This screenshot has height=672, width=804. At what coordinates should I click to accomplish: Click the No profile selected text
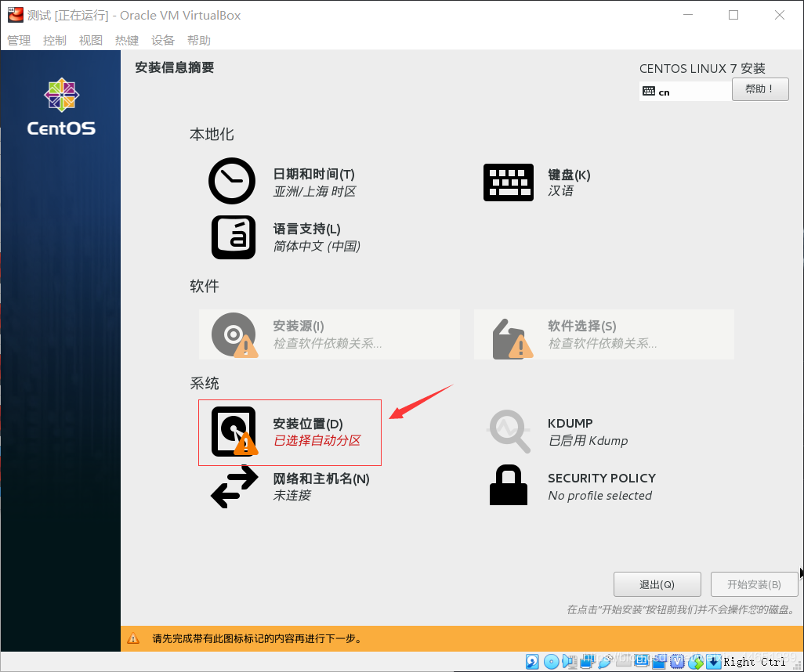point(600,495)
